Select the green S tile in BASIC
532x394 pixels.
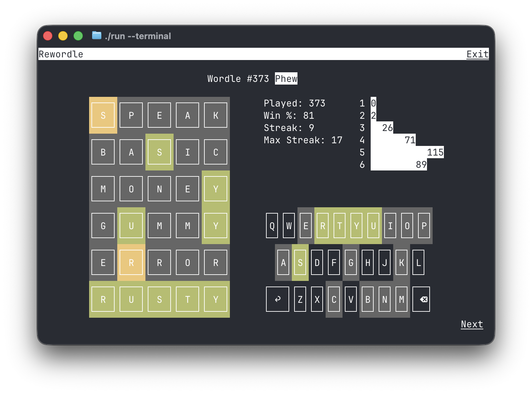[159, 152]
